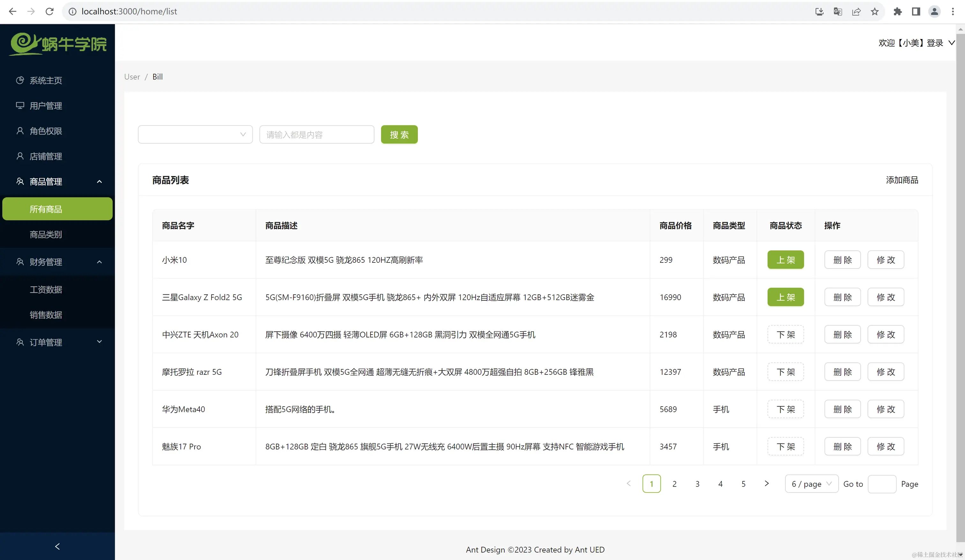Open browser side panel icon
The image size is (965, 560).
916,11
